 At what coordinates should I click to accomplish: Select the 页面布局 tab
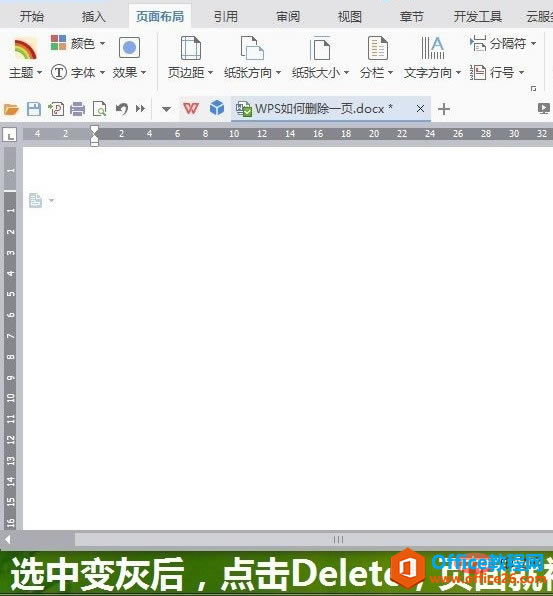160,17
